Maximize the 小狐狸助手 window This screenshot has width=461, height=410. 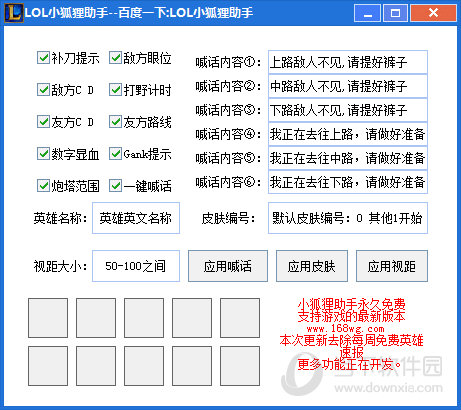[395, 13]
